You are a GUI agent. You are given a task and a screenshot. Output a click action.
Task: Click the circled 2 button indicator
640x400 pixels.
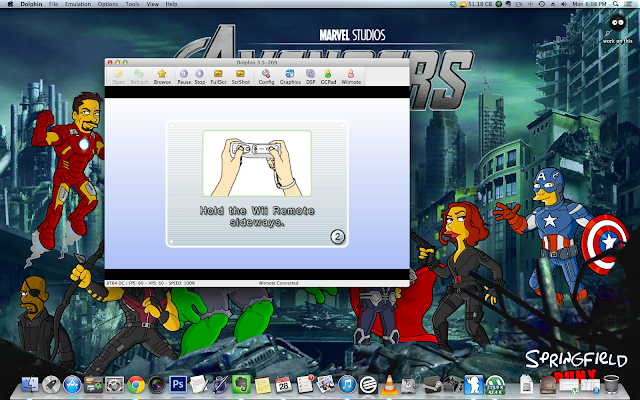pos(338,237)
